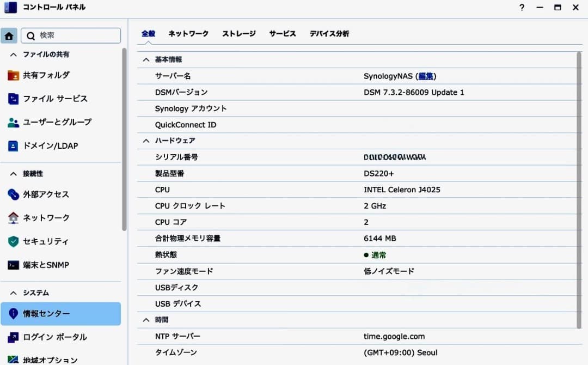Image resolution: width=588 pixels, height=365 pixels.
Task: Click the USB デバイス row label
Action: point(178,304)
